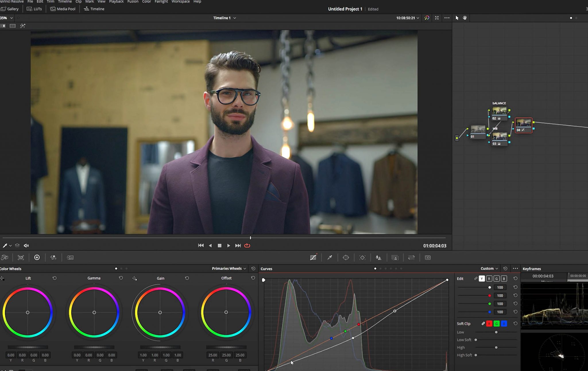Open the Blur sharpen palette icon
The image size is (588, 371).
[x=378, y=257]
